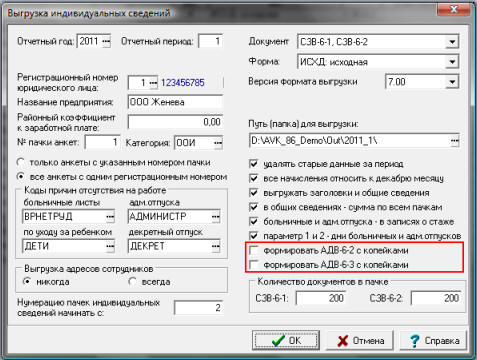Viewport: 477px width, 360px height.
Task: Open lookup for ВРНЕТРУД sick leave code
Action: point(110,217)
